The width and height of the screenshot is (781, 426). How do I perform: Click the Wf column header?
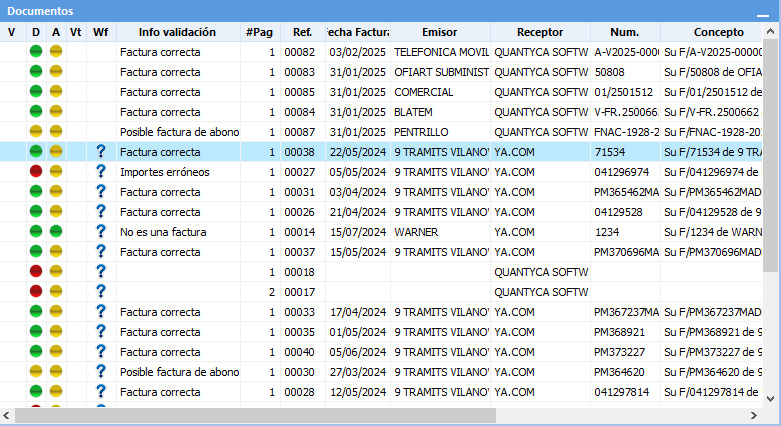[x=101, y=32]
